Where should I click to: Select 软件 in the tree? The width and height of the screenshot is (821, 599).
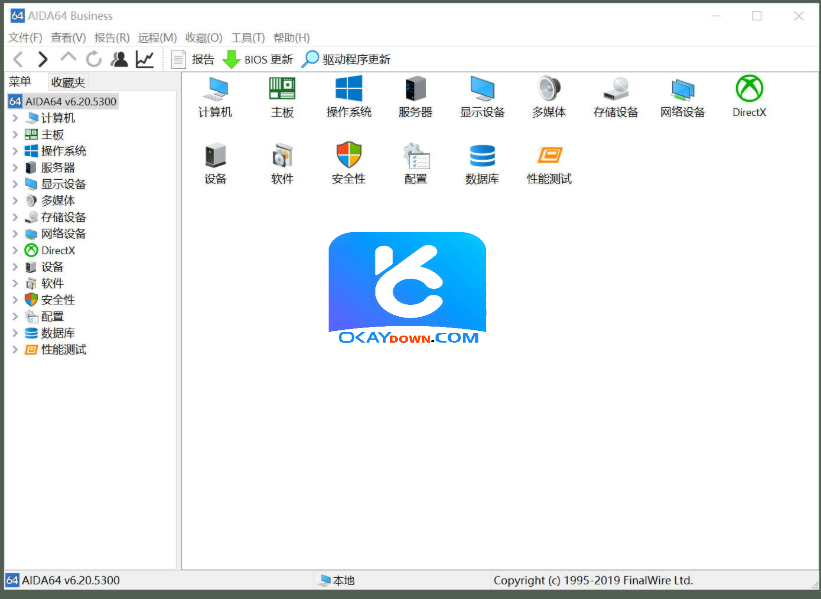[45, 283]
